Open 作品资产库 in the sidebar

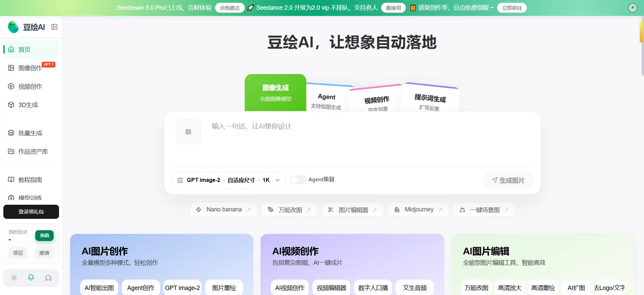click(x=31, y=151)
